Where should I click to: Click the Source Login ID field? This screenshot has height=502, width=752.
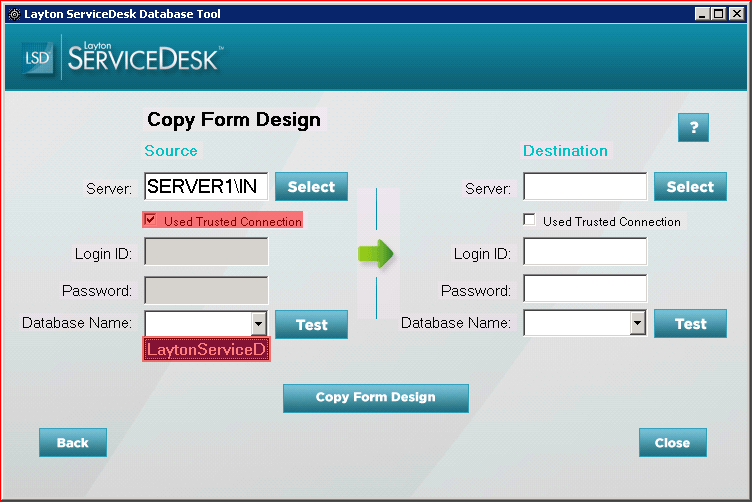[x=206, y=251]
